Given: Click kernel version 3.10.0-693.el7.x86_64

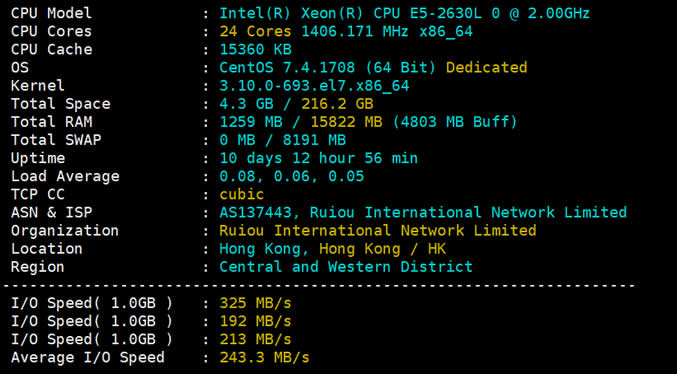Looking at the screenshot, I should click(314, 86).
